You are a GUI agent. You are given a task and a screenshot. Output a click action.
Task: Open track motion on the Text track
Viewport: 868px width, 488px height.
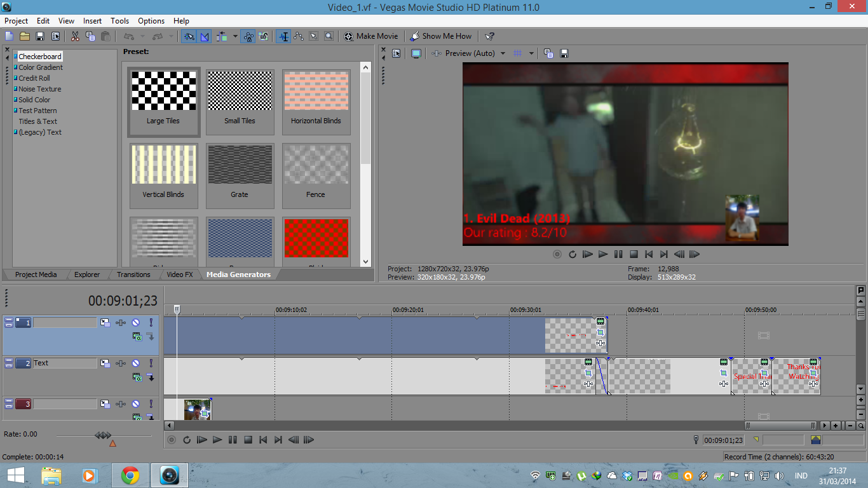pyautogui.click(x=105, y=363)
